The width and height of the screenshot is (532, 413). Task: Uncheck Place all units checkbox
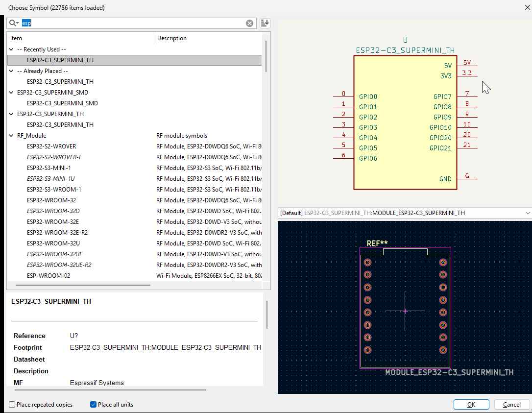pos(93,405)
